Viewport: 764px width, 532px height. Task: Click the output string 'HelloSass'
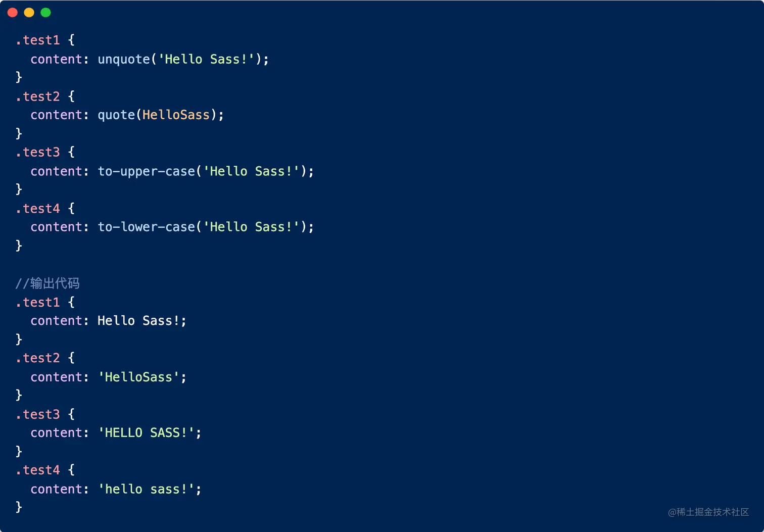tap(139, 377)
